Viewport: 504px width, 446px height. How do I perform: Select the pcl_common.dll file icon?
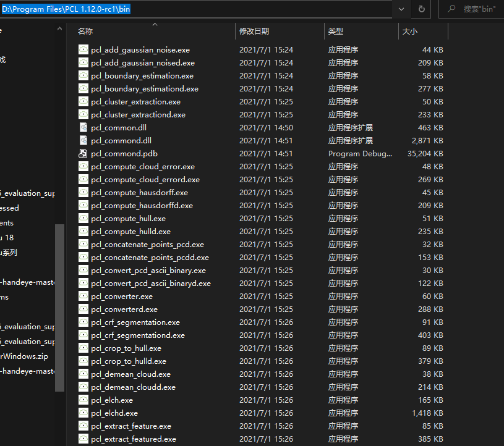[82, 127]
